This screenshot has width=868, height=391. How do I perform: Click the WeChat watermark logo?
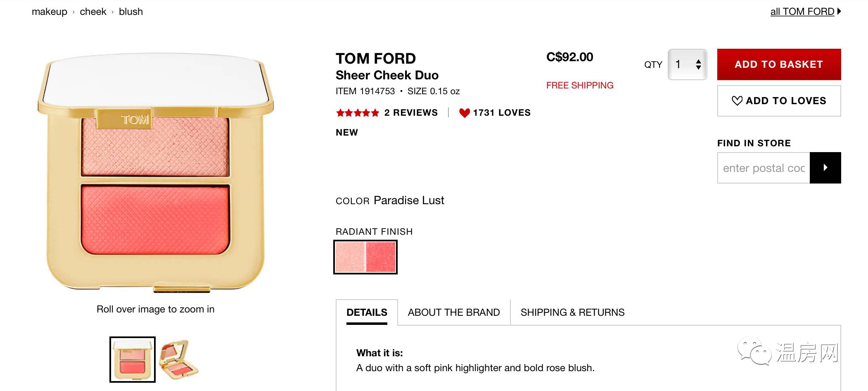coord(754,352)
